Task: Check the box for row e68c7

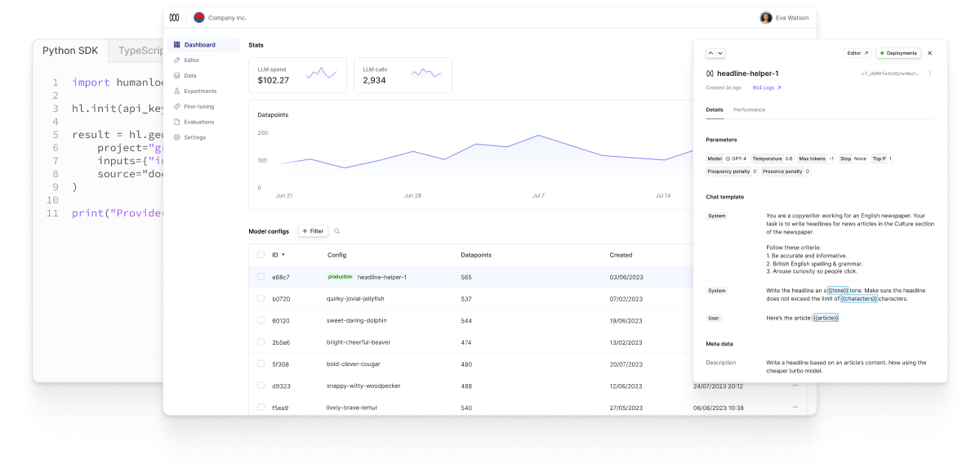Action: coord(261,277)
